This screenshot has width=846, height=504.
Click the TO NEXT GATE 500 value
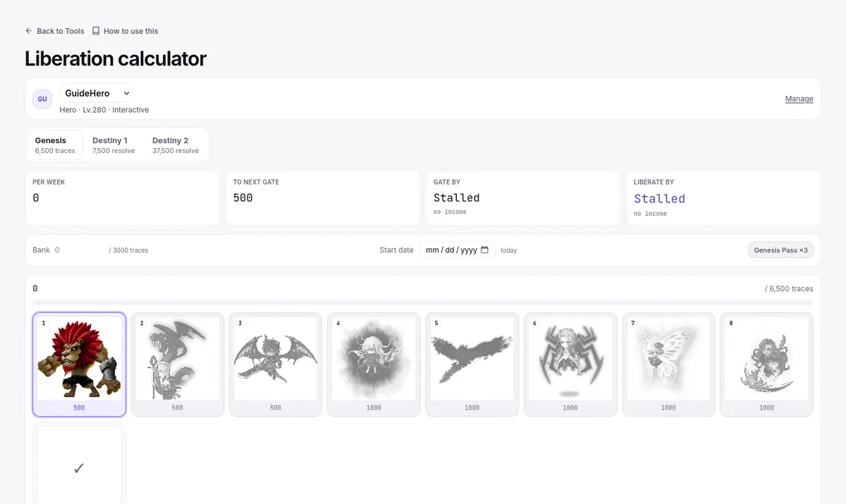pos(243,198)
